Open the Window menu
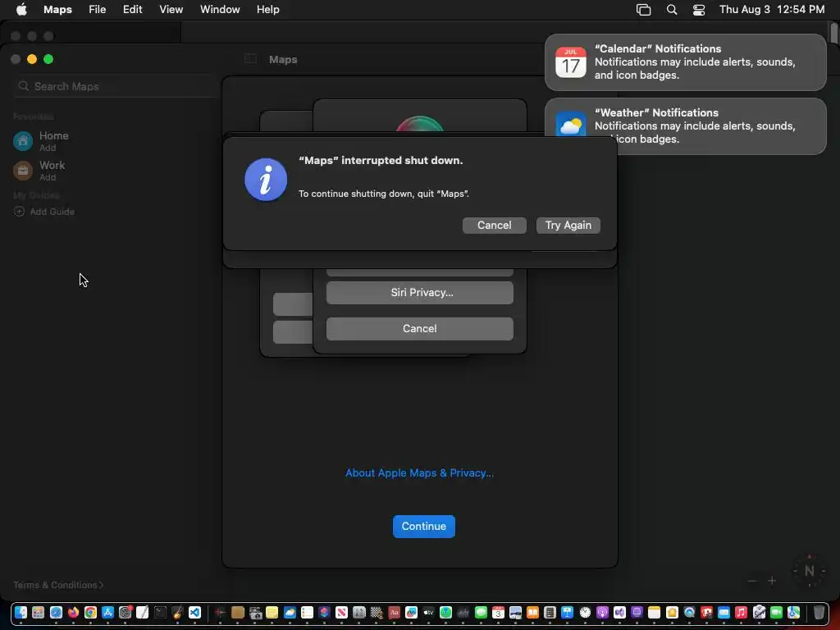The height and width of the screenshot is (630, 840). click(220, 9)
